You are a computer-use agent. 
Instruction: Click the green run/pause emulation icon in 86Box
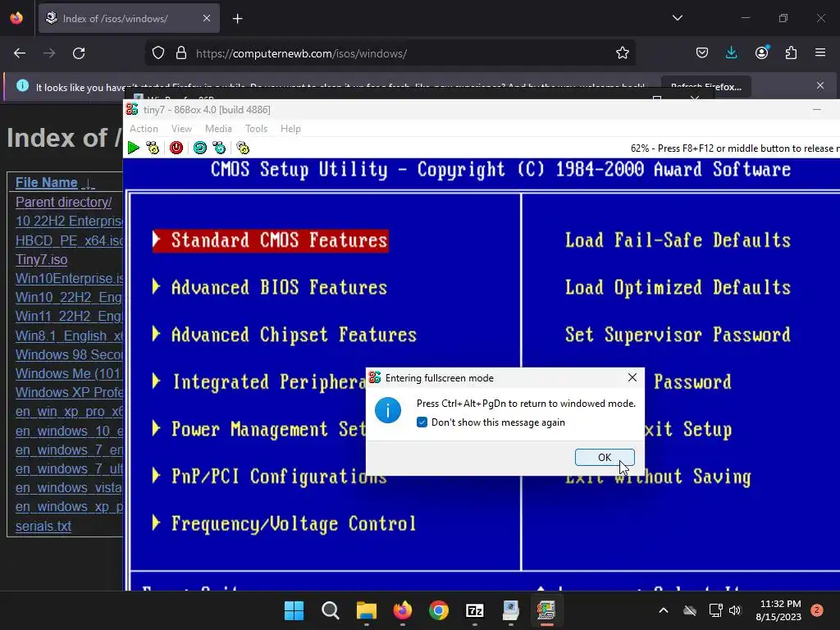pyautogui.click(x=134, y=148)
